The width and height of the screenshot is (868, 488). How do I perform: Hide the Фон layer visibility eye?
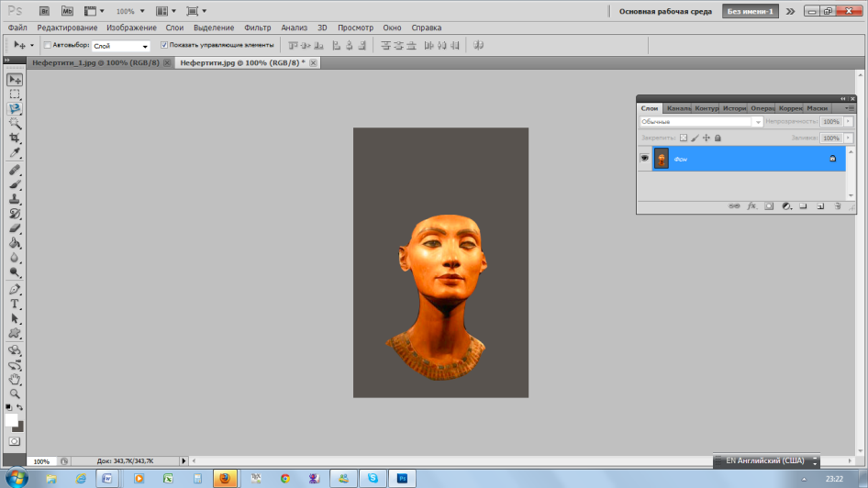644,159
